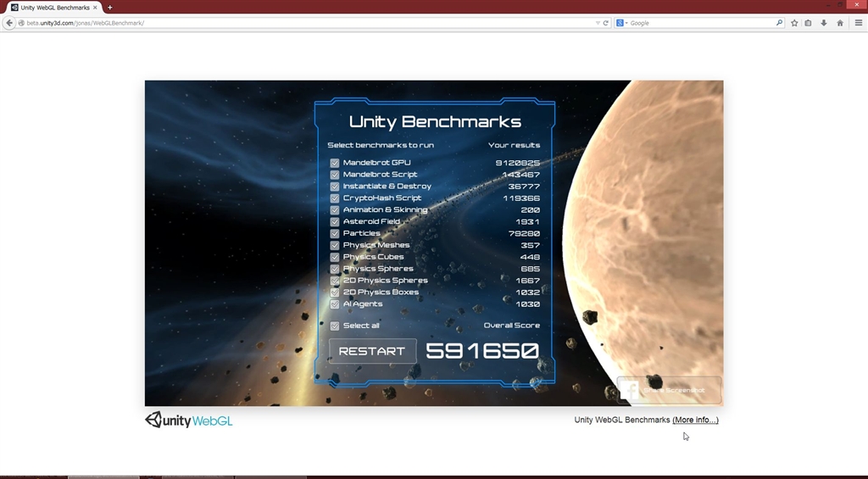Close the Unity WebGL Benchmarks tab
The width and height of the screenshot is (868, 479).
95,7
